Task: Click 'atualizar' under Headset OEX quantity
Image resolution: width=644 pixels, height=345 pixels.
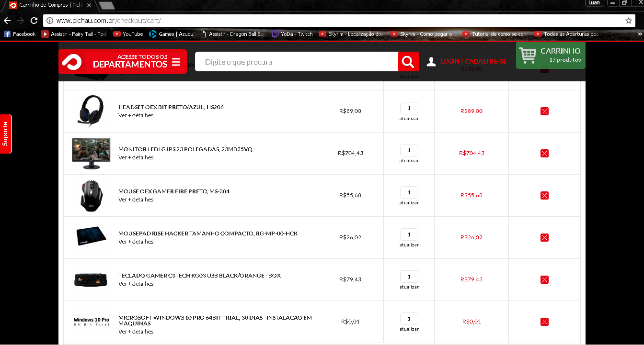Action: tap(409, 119)
